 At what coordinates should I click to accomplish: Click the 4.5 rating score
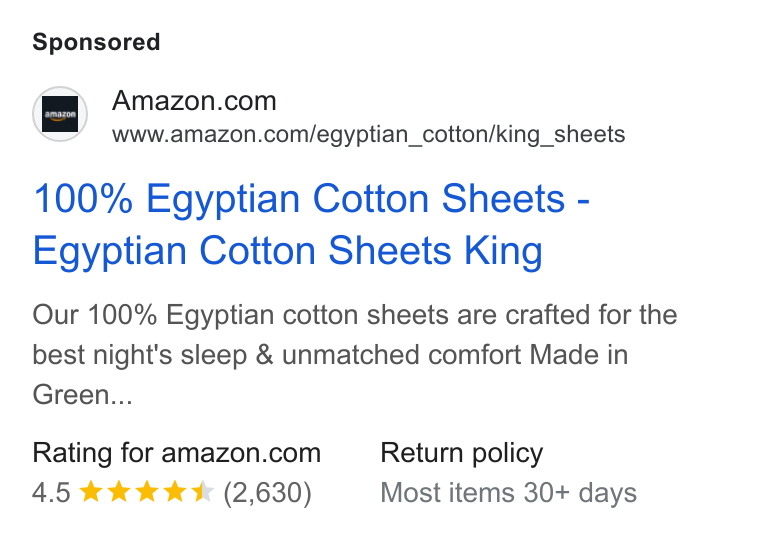[x=51, y=493]
